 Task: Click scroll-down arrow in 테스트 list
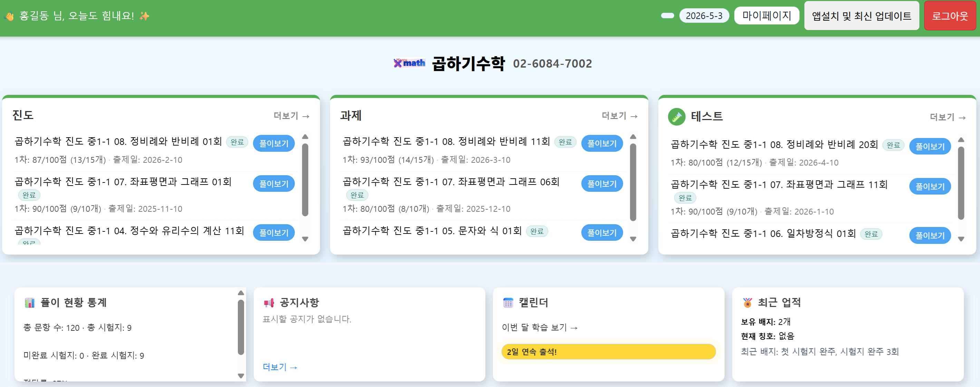pos(961,239)
